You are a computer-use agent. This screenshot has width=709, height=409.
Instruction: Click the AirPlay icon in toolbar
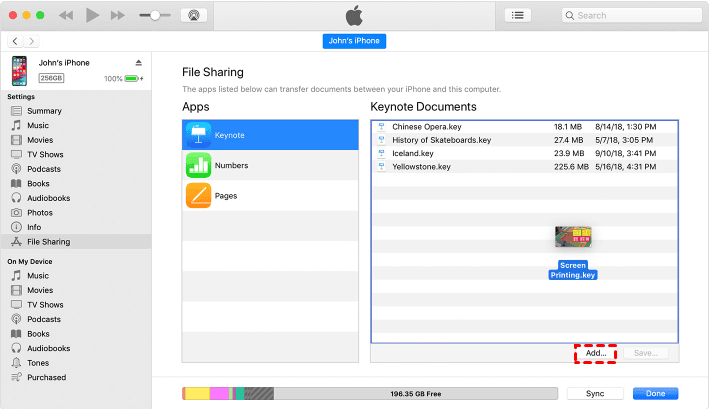pos(194,15)
